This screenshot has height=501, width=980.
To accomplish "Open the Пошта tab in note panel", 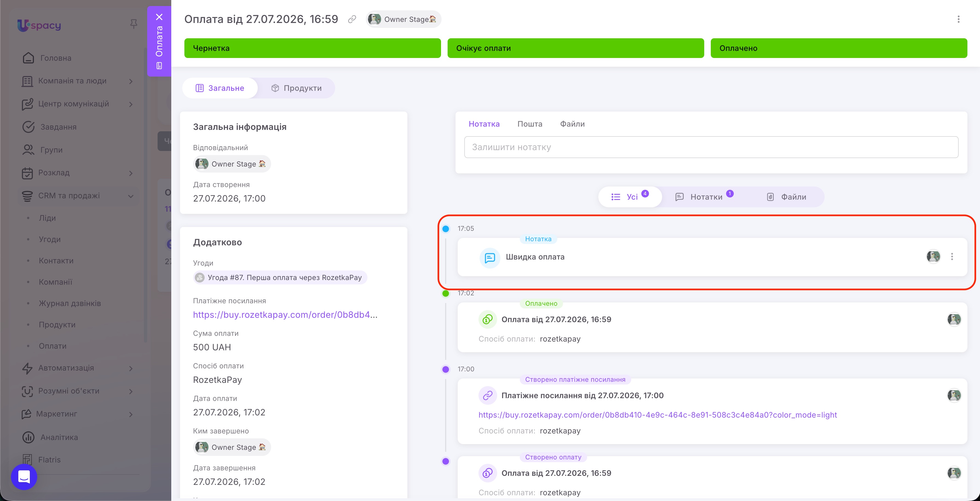I will [x=530, y=124].
